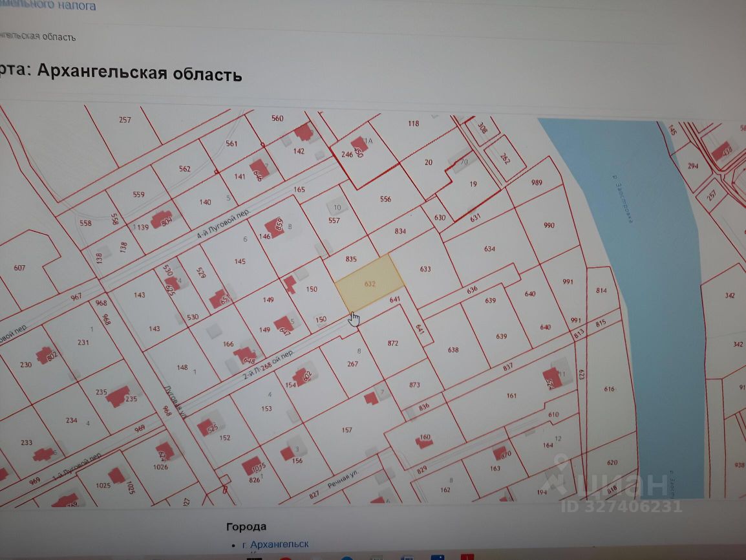Click the Архангельск city link under Города
The height and width of the screenshot is (560, 746).
click(275, 544)
